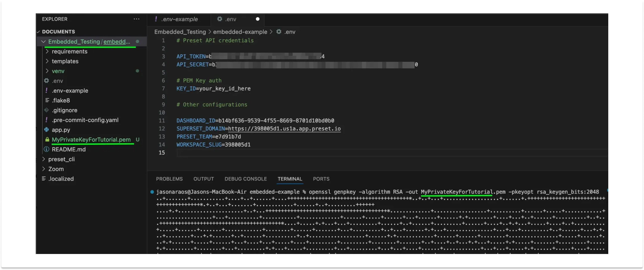Click Embedded_Testing in the breadcrumb
644x270 pixels.
[180, 32]
